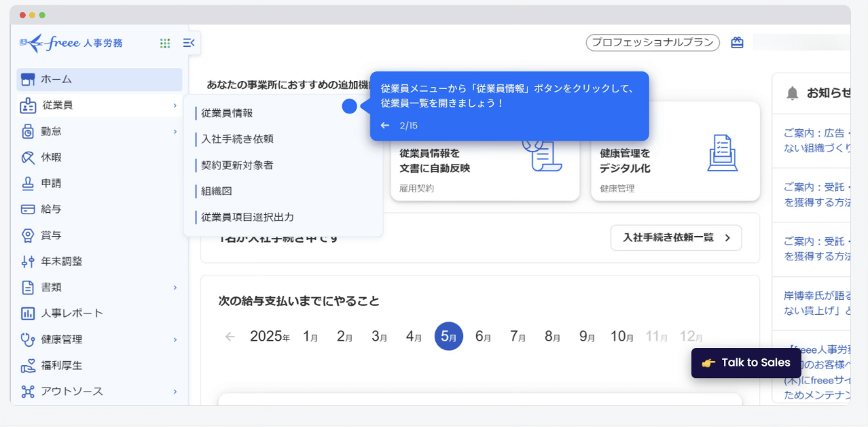Expand the 健康管理 menu chevron
This screenshot has height=427, width=868.
[x=175, y=339]
